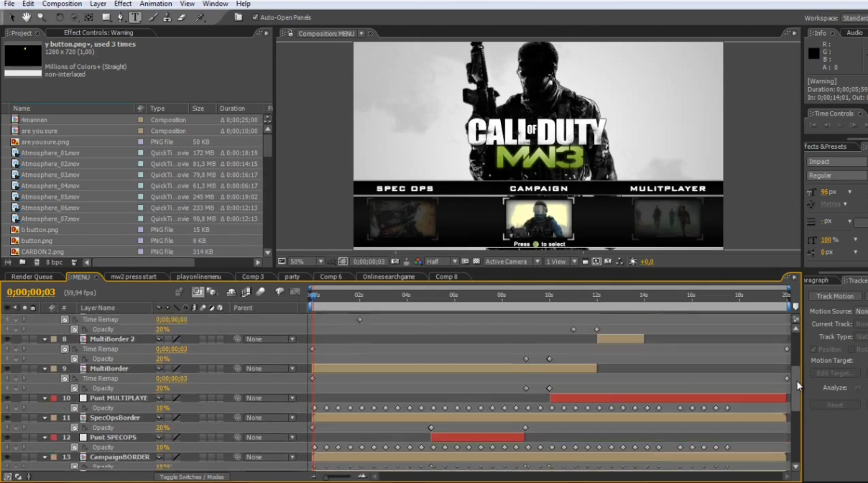This screenshot has height=483, width=868.
Task: Click the red Punt MULTIPLAYE layer bar
Action: pos(668,398)
